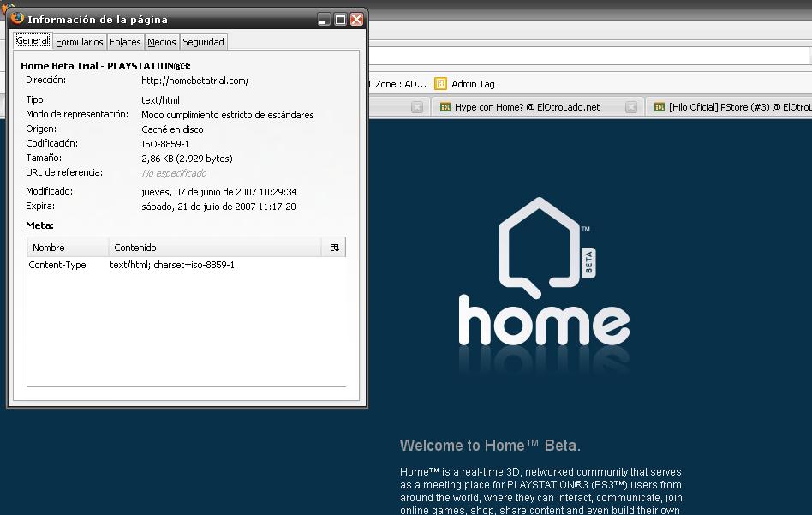Maximize the Información de la página dialog
Image resolution: width=812 pixels, height=515 pixels.
(340, 20)
